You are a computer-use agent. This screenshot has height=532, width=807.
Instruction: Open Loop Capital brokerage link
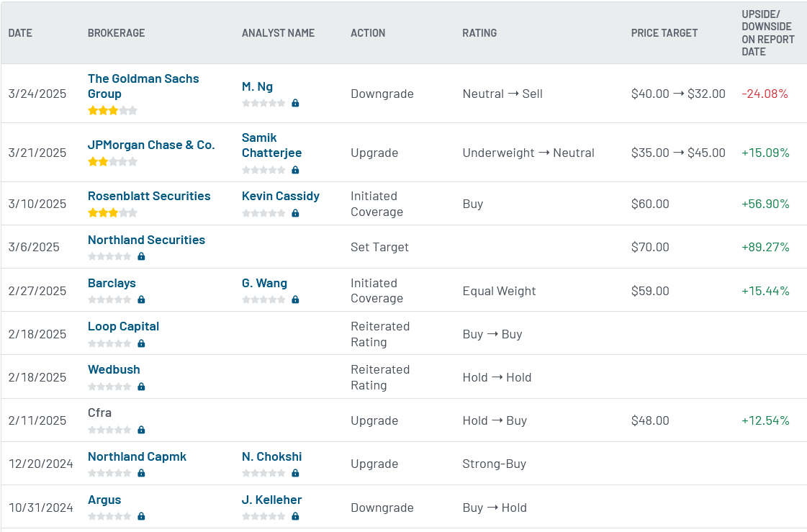pos(124,326)
